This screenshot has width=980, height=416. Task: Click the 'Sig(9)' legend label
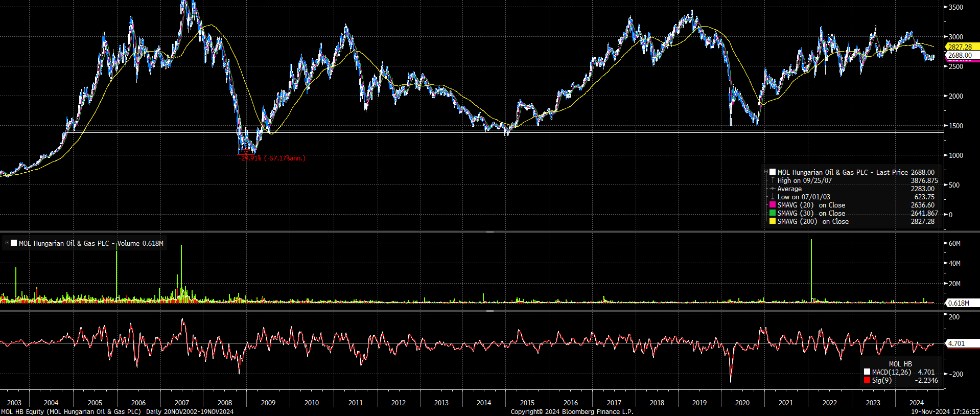click(x=882, y=380)
